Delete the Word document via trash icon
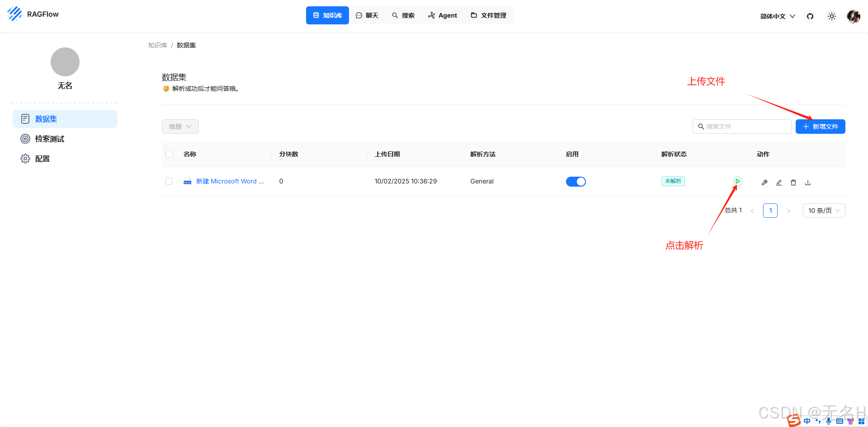The image size is (868, 427). [x=793, y=182]
